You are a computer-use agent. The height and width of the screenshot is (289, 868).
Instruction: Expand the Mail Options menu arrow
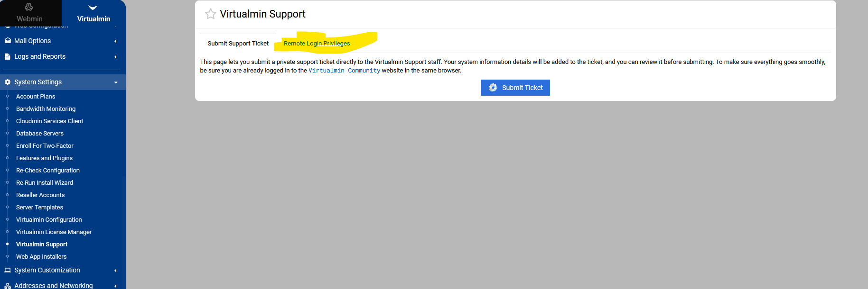[115, 41]
